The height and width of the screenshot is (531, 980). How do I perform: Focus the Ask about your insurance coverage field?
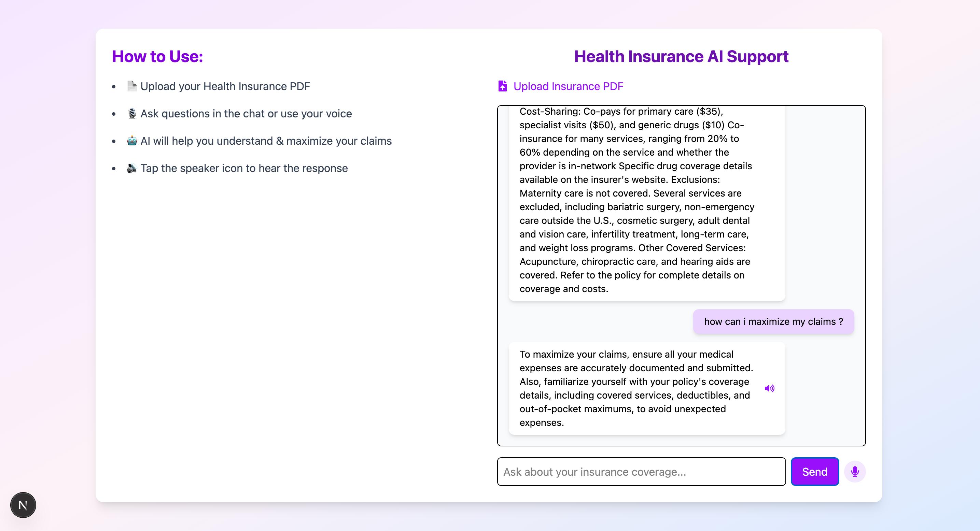(641, 472)
